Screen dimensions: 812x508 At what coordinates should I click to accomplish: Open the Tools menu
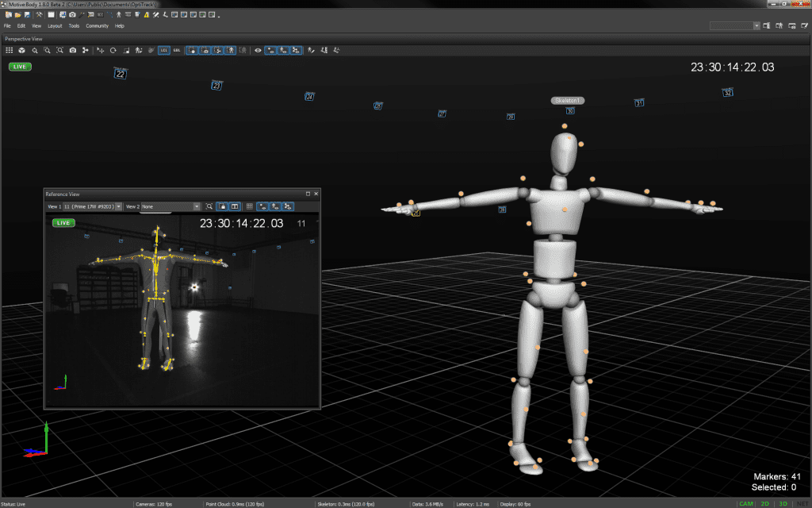74,26
